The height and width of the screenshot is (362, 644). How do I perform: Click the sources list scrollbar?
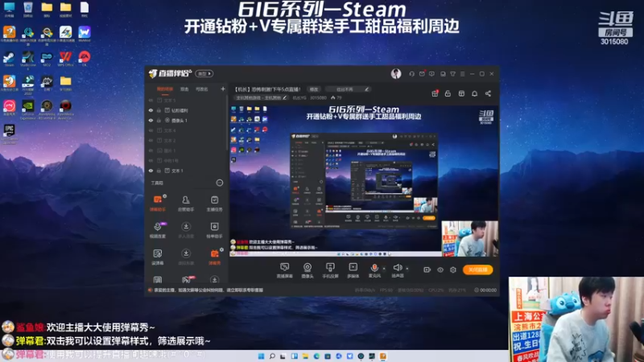click(x=227, y=123)
